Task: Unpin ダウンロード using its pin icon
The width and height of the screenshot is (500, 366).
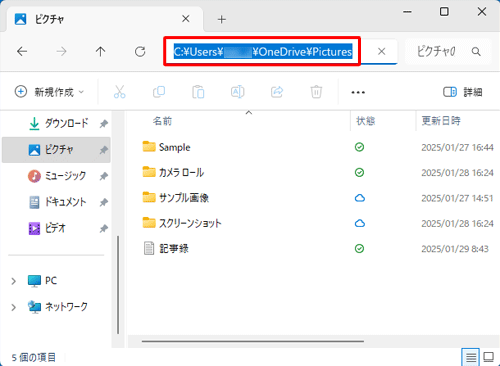Action: [104, 124]
